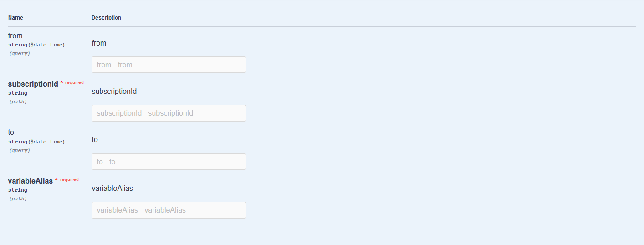The image size is (644, 245).
Task: Click the red required marker beside subscriptionId
Action: coord(74,82)
